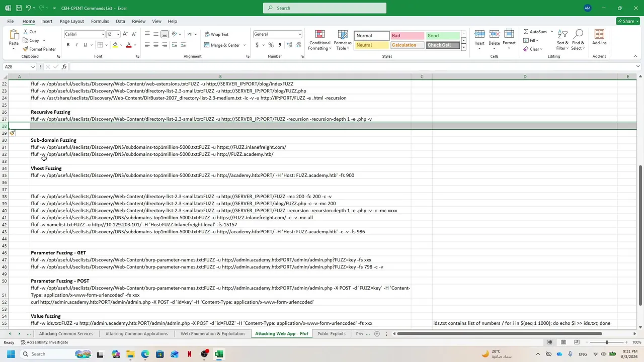
Task: Open Find & Select menu
Action: [578, 40]
